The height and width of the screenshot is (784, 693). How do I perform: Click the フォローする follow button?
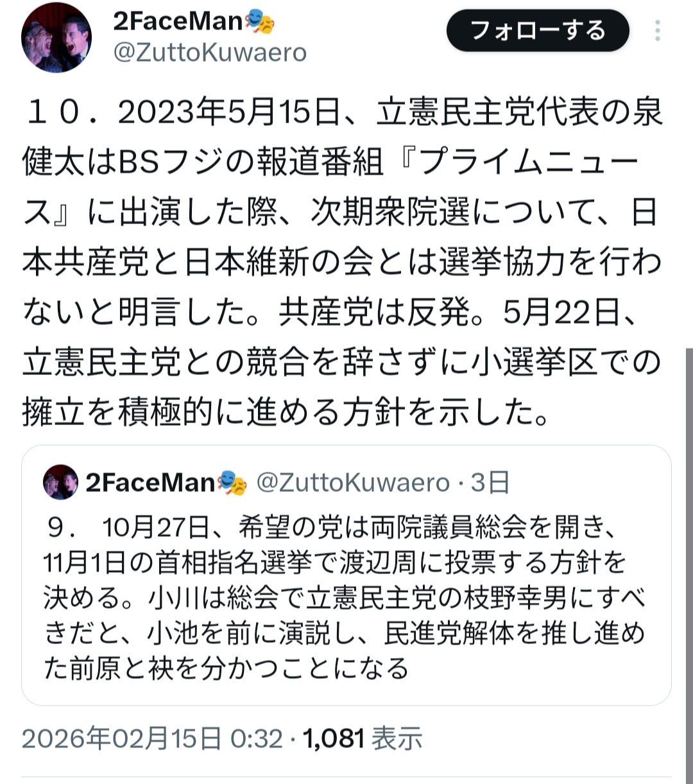click(x=538, y=31)
